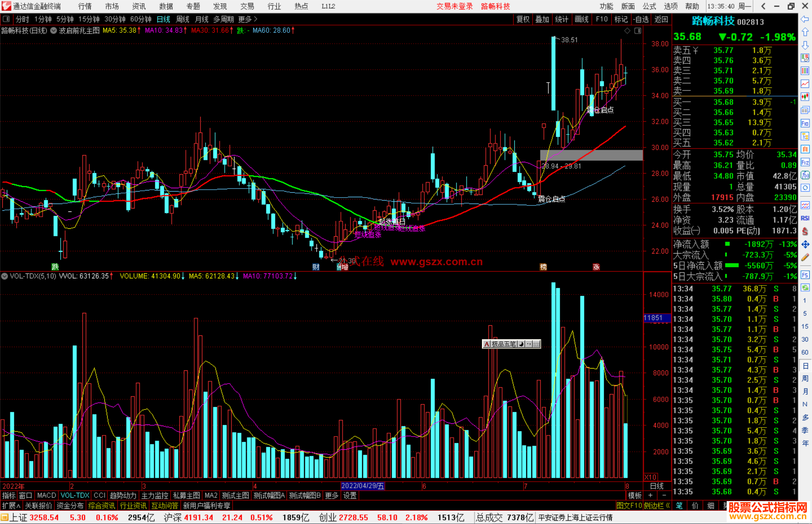The image size is (812, 524).
Task: Open the 交易 menu
Action: tap(247, 6)
